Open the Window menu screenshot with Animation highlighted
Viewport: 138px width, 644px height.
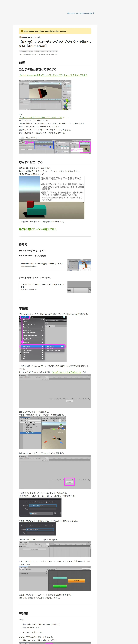(43, 339)
